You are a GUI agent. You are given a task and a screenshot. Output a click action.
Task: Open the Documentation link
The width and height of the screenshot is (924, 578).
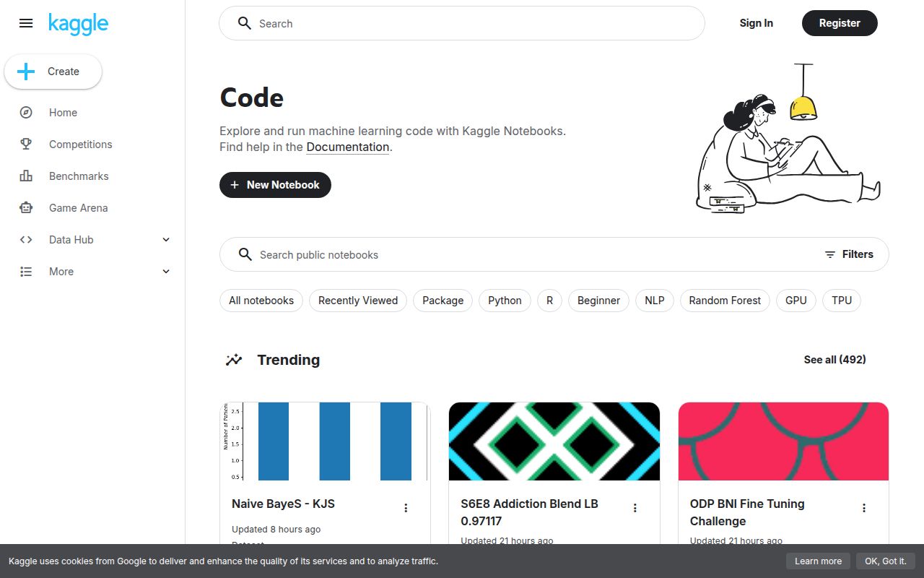pyautogui.click(x=348, y=147)
